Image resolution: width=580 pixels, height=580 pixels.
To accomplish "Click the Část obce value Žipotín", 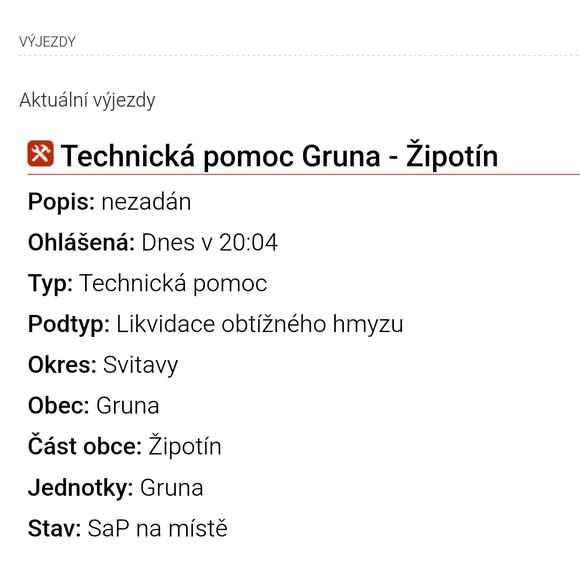I will coord(185,446).
